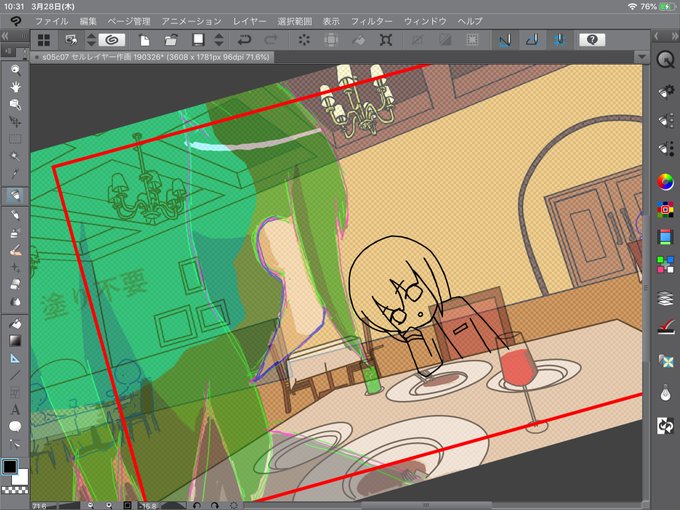
Task: Expand the touch gesture settings arrows
Action: click(x=91, y=40)
